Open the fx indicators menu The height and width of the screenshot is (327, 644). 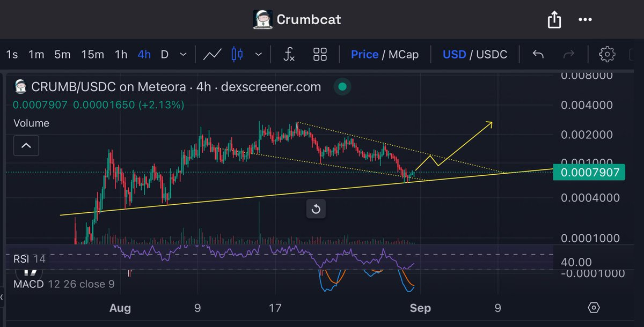[289, 54]
